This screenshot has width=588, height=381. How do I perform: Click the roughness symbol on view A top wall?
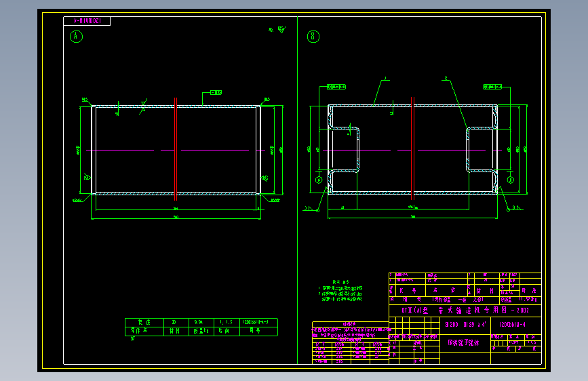[143, 106]
